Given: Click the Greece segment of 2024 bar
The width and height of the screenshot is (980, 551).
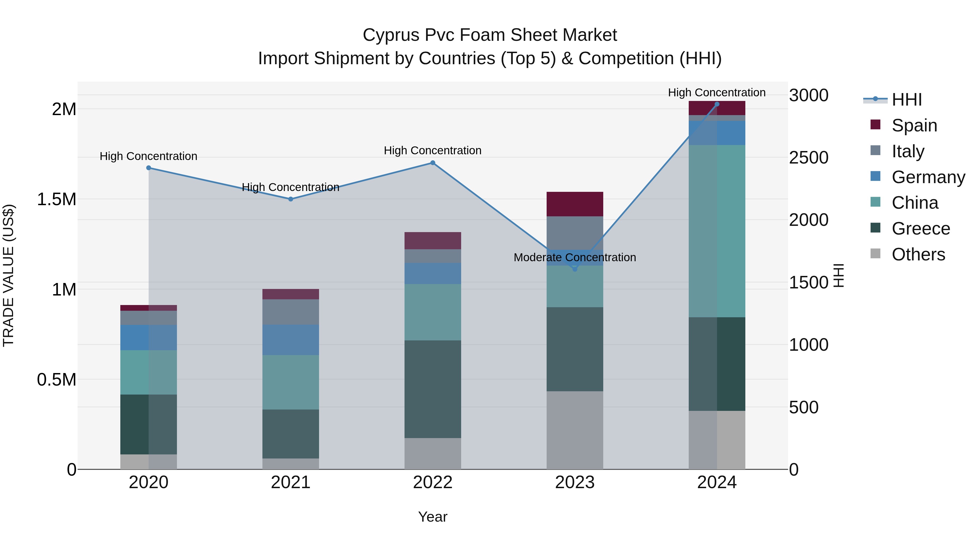Looking at the screenshot, I should point(717,364).
